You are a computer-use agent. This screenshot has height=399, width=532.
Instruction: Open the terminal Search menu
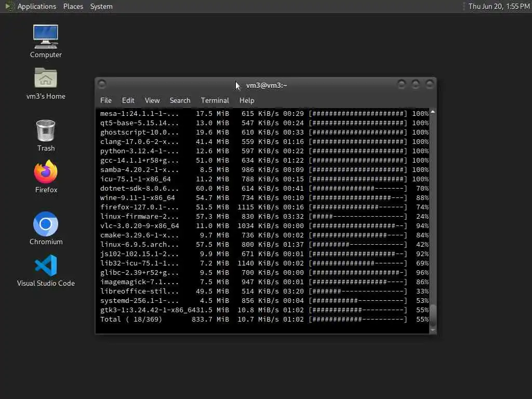click(x=180, y=100)
